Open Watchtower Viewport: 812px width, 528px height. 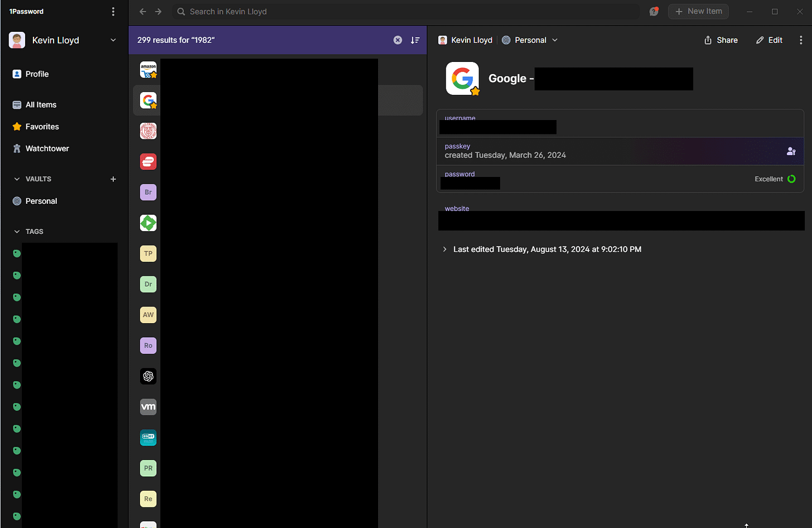coord(41,148)
